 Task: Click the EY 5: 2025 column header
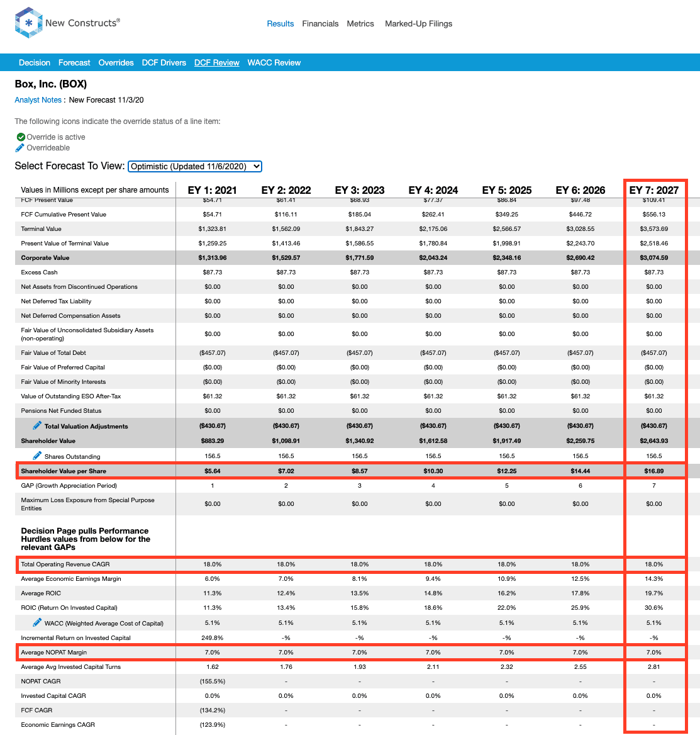pyautogui.click(x=506, y=190)
